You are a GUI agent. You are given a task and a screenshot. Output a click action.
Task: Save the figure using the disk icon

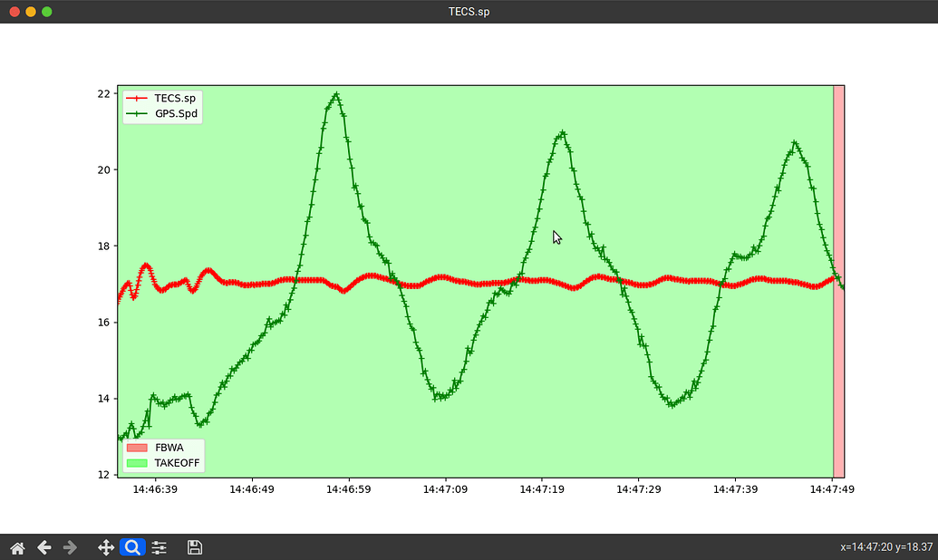click(x=194, y=547)
